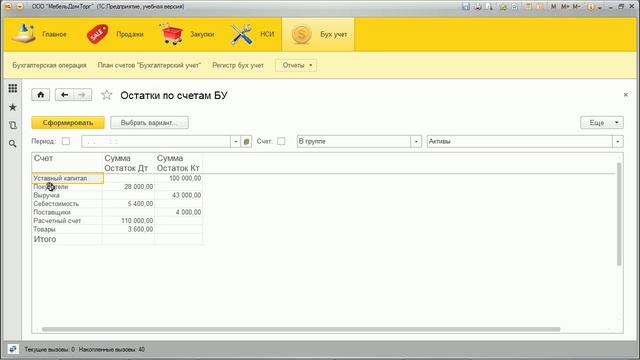Add report to favorites star

[x=107, y=95]
